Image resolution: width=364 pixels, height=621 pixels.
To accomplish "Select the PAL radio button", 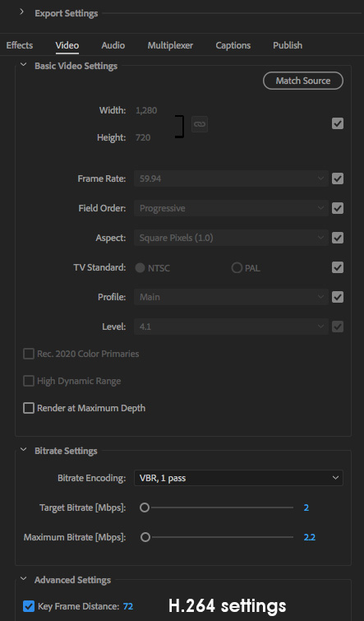I will coord(237,267).
